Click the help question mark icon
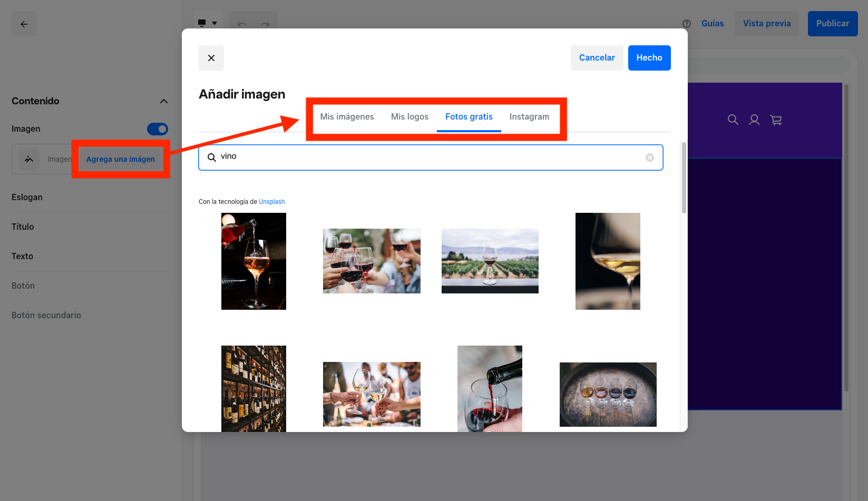Viewport: 868px width, 501px height. click(687, 24)
